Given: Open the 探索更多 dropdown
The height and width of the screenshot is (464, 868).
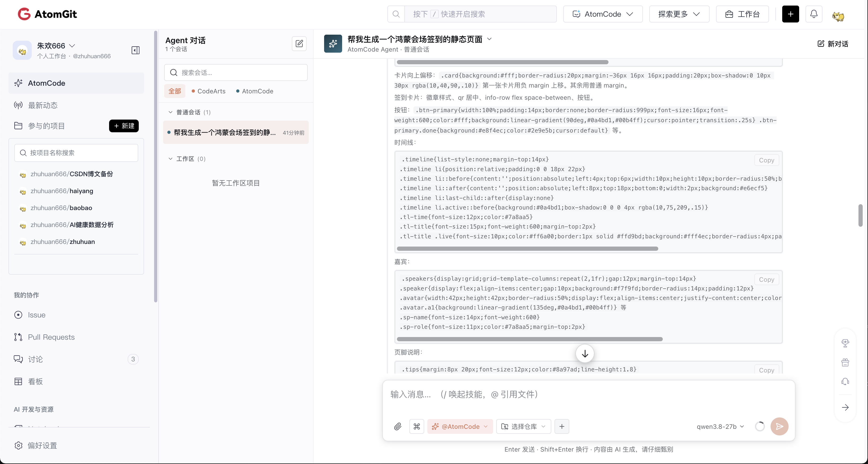Looking at the screenshot, I should coord(679,14).
